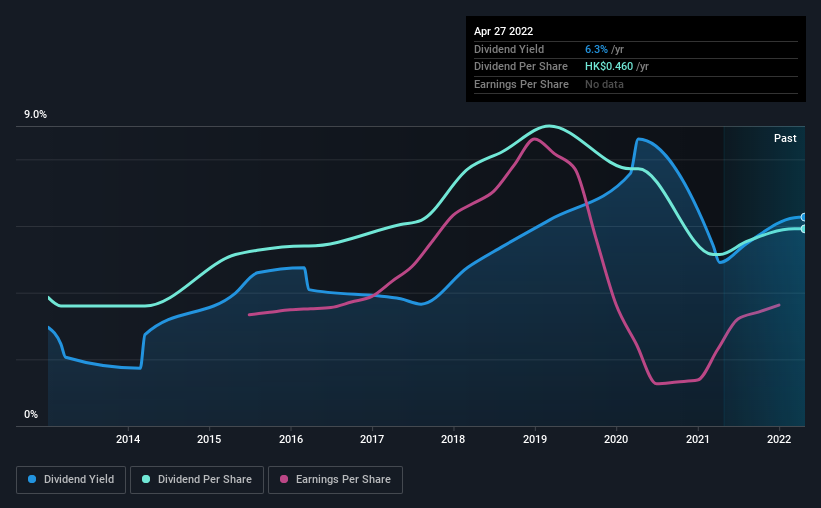
Task: Select the 2014 label on the time axis
Action: pos(128,439)
